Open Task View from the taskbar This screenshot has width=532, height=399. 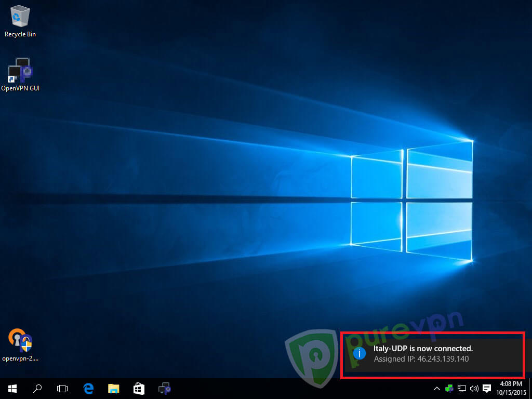(x=62, y=389)
